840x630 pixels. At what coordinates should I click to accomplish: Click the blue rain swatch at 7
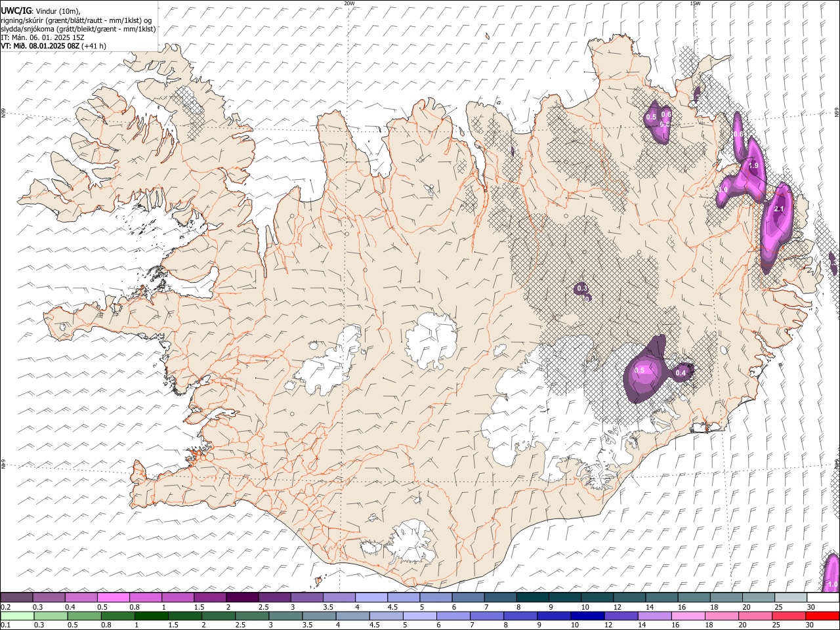(486, 616)
